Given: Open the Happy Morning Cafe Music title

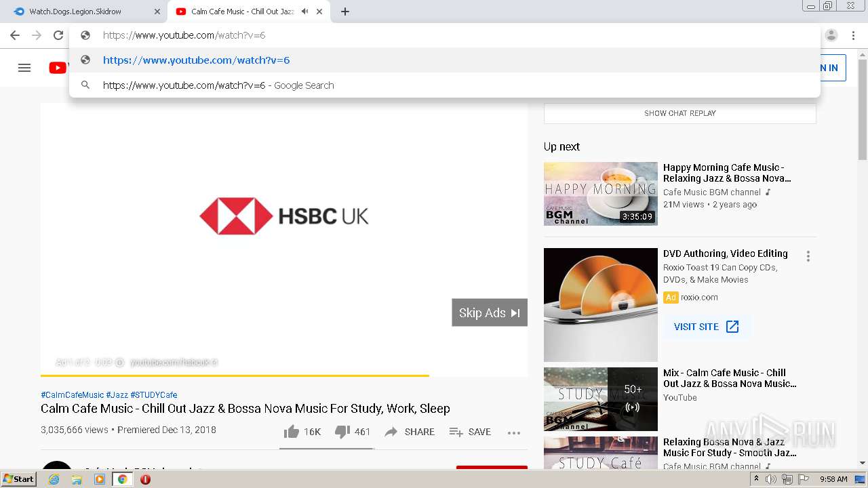Looking at the screenshot, I should 727,173.
